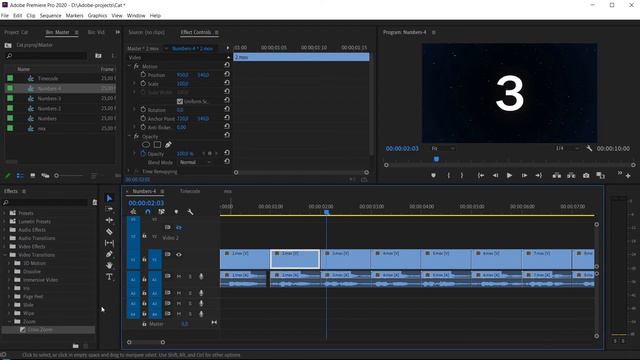This screenshot has height=360, width=640.
Task: Toggle animation stopwatch for Rotation
Action: [143, 109]
